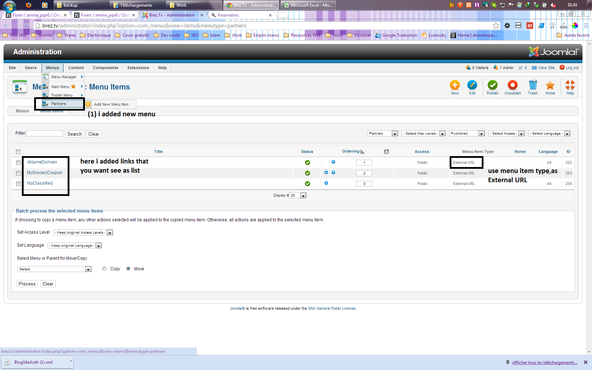Open the ANameDomain menu item link

point(42,162)
